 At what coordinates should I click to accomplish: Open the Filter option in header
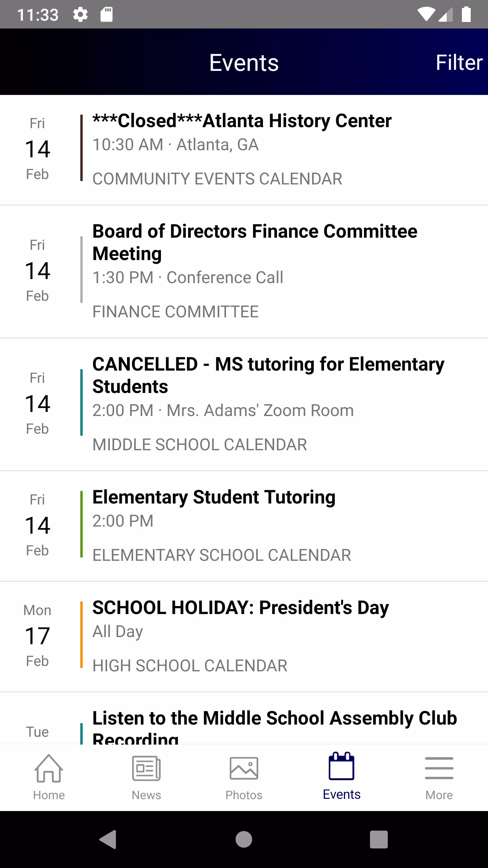(459, 62)
